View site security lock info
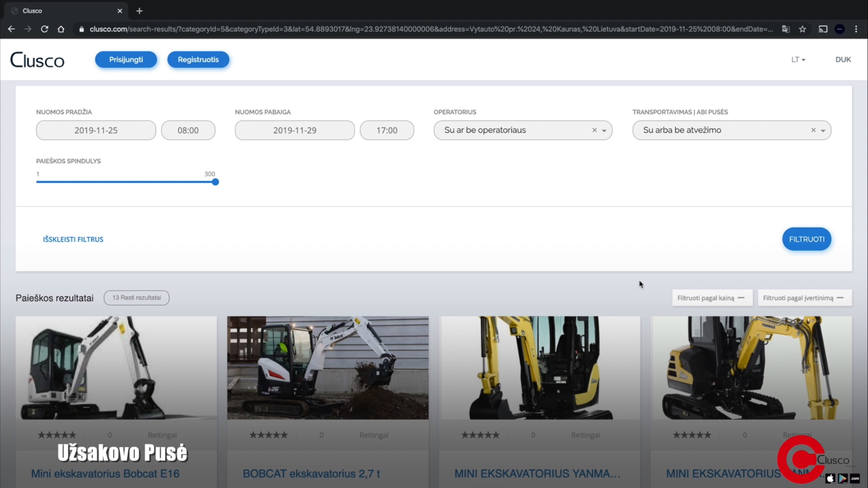Screen dimensions: 868x488 pos(81,29)
